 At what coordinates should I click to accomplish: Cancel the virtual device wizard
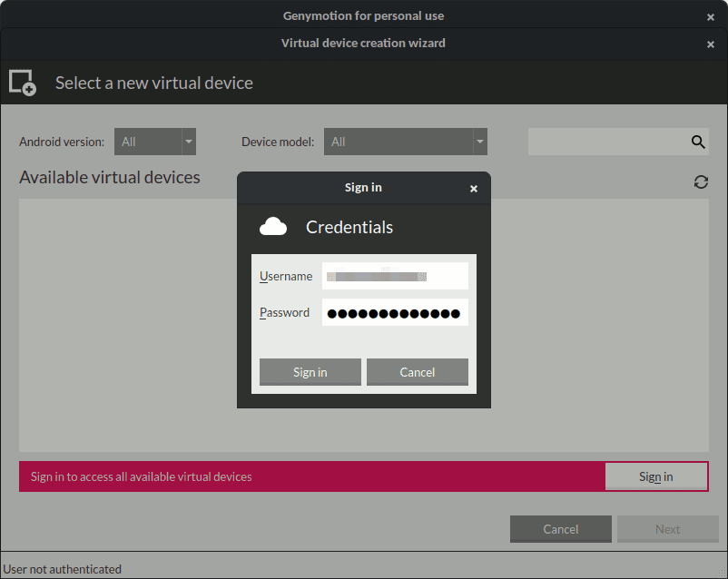point(561,529)
